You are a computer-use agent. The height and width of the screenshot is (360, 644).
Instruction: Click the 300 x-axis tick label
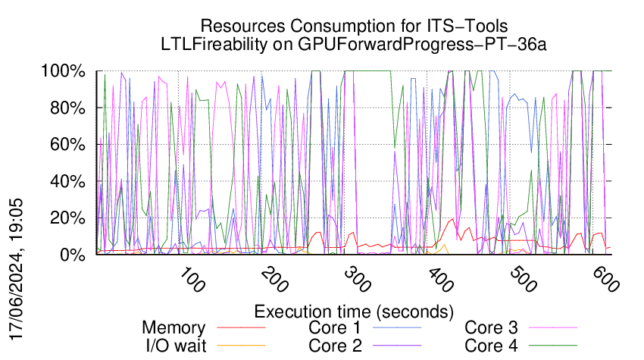[x=358, y=280]
